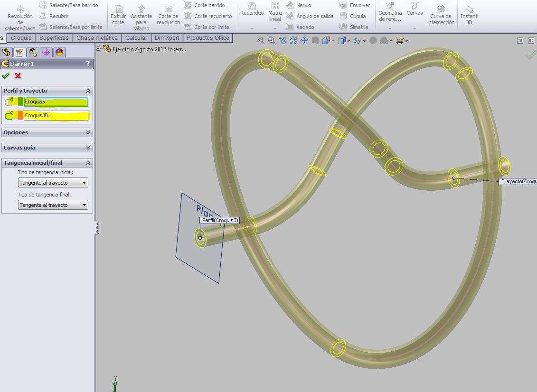The image size is (537, 392).
Task: Click the Rotate view icon
Action: point(293,41)
